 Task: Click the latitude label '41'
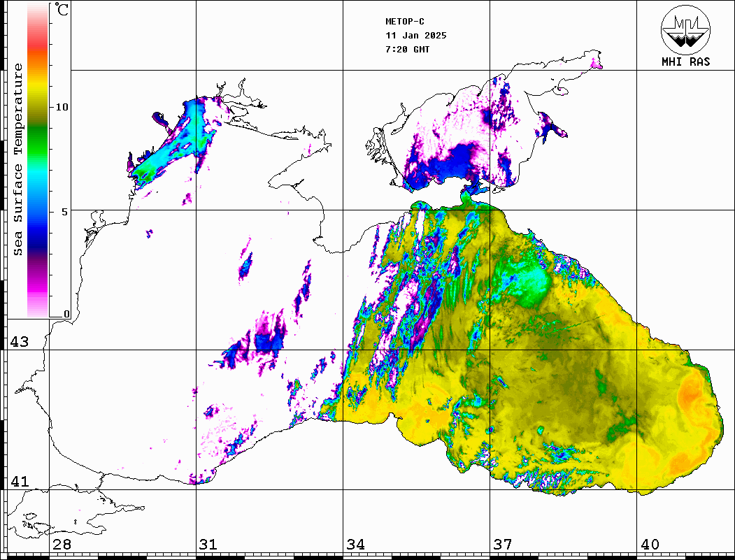pos(19,482)
